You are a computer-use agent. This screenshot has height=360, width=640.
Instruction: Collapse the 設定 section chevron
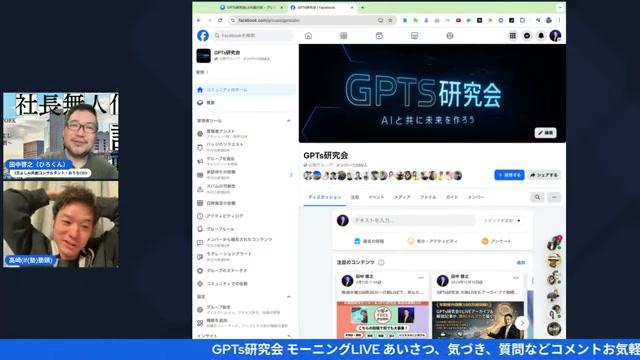coord(289,297)
